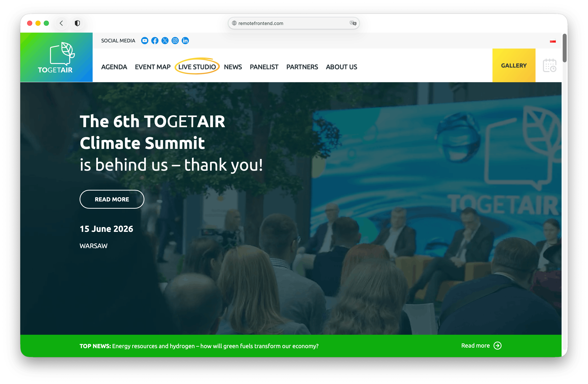Click the translate page icon in address bar
The width and height of the screenshot is (588, 384).
click(353, 23)
